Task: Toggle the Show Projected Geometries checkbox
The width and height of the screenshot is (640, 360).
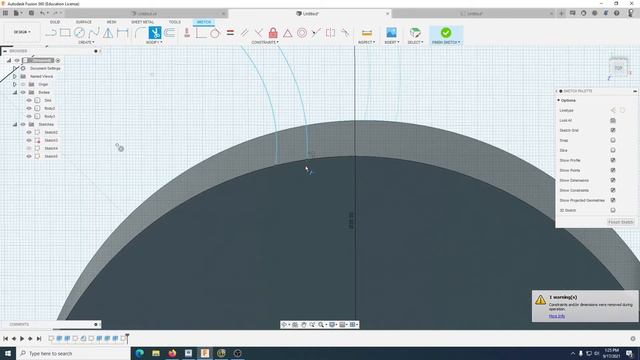Action: point(613,200)
